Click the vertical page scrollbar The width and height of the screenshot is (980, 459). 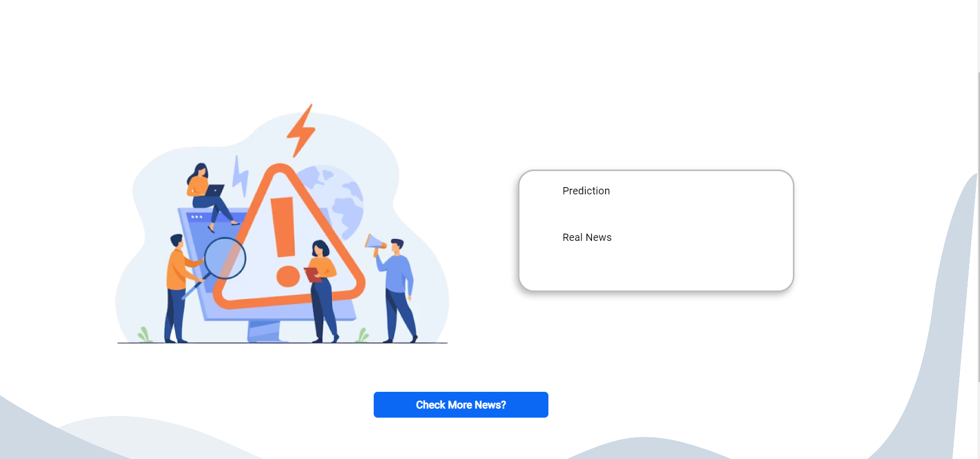tap(978, 227)
